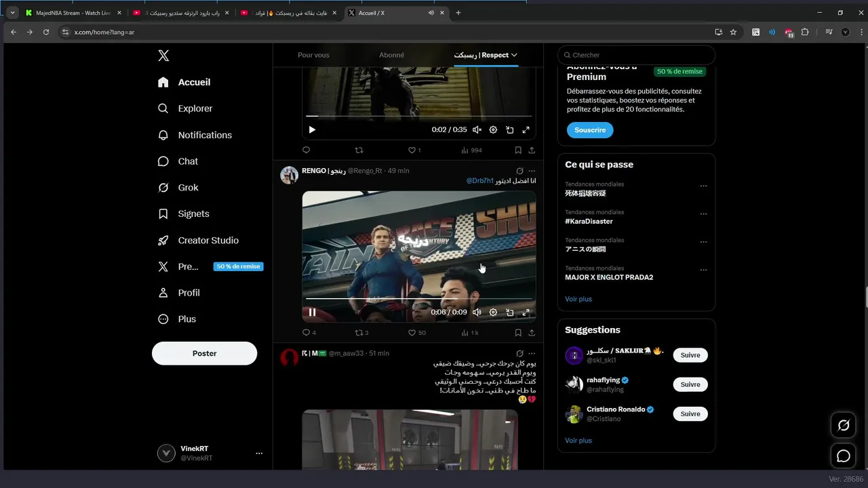Repost the RENGO post with 3 reposts
This screenshot has height=488, width=868.
pyautogui.click(x=362, y=333)
